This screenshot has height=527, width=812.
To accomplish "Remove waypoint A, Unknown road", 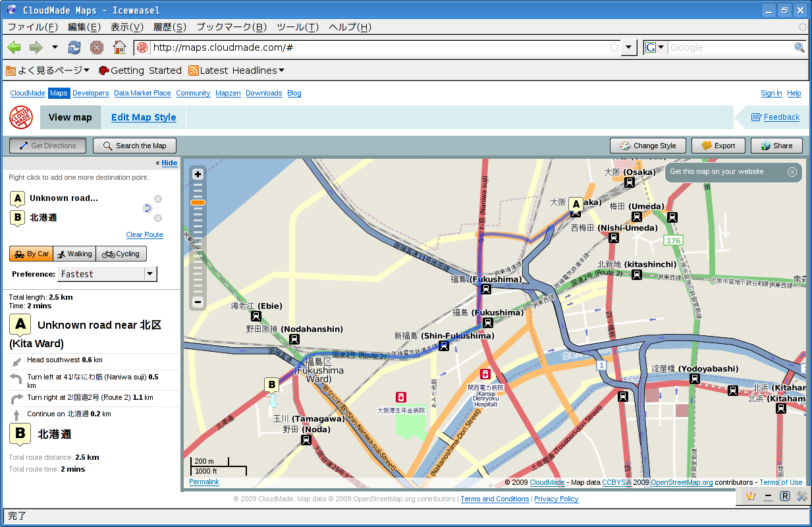I will pos(158,199).
